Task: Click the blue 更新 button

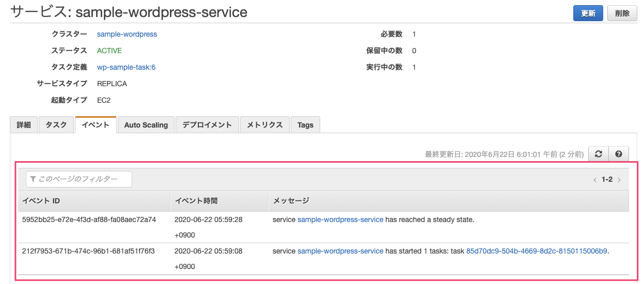Action: 588,13
